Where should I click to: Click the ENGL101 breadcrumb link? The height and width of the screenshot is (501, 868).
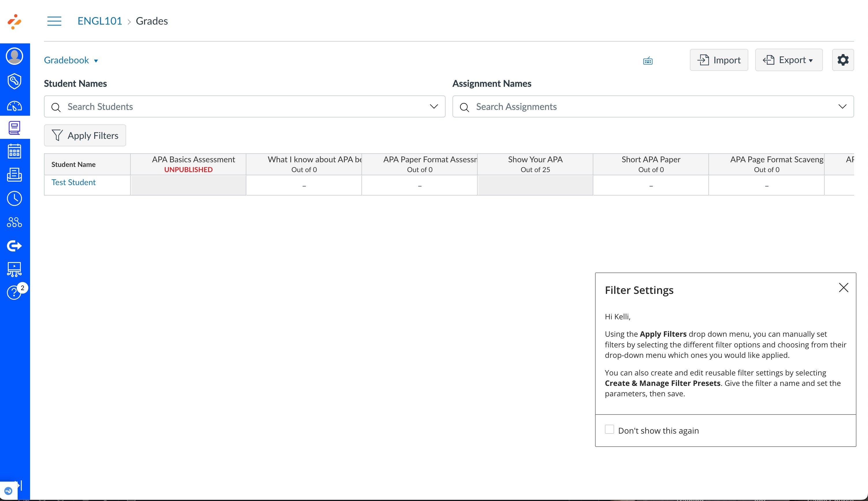click(100, 21)
